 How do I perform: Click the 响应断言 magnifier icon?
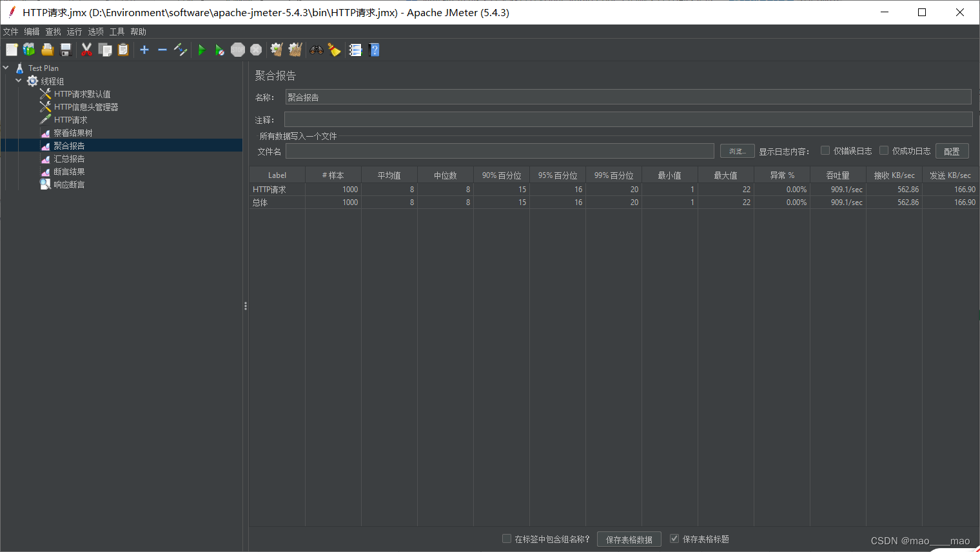tap(45, 184)
